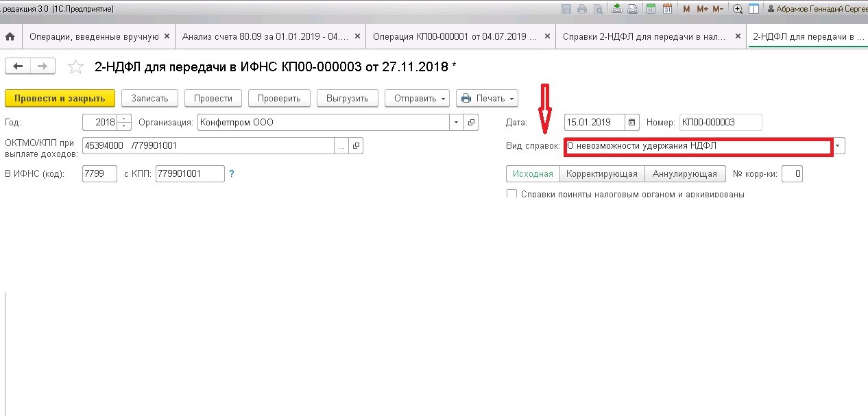The image size is (868, 416).
Task: Close the 'Операции, введенные вручную' tab
Action: point(167,36)
